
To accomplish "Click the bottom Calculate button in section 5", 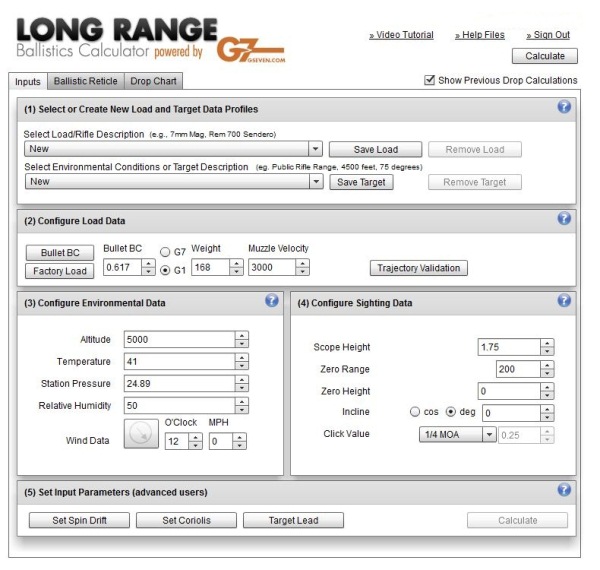I will 517,520.
